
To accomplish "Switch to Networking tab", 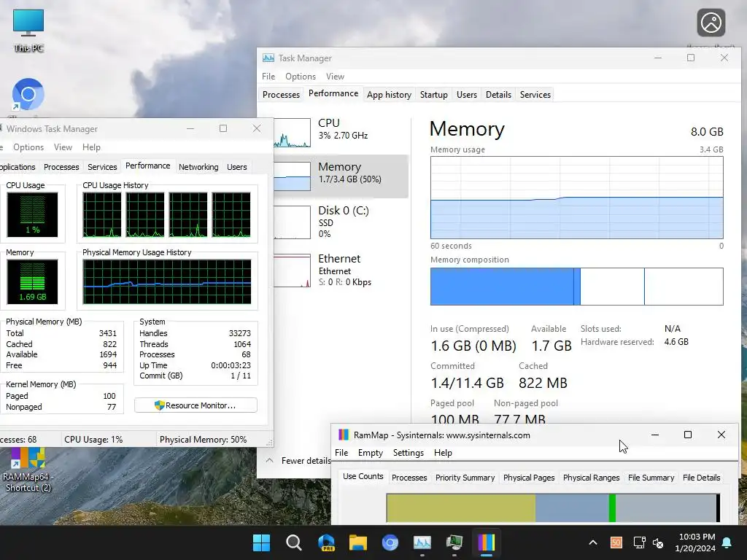I will (x=198, y=167).
